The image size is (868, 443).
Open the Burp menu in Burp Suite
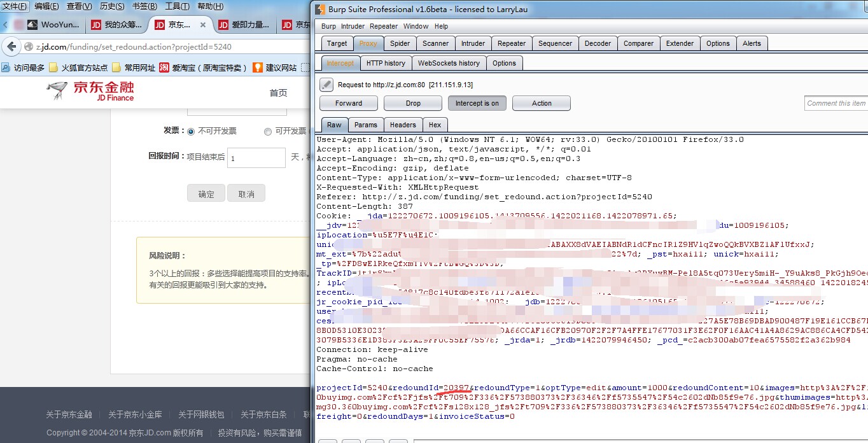point(328,26)
